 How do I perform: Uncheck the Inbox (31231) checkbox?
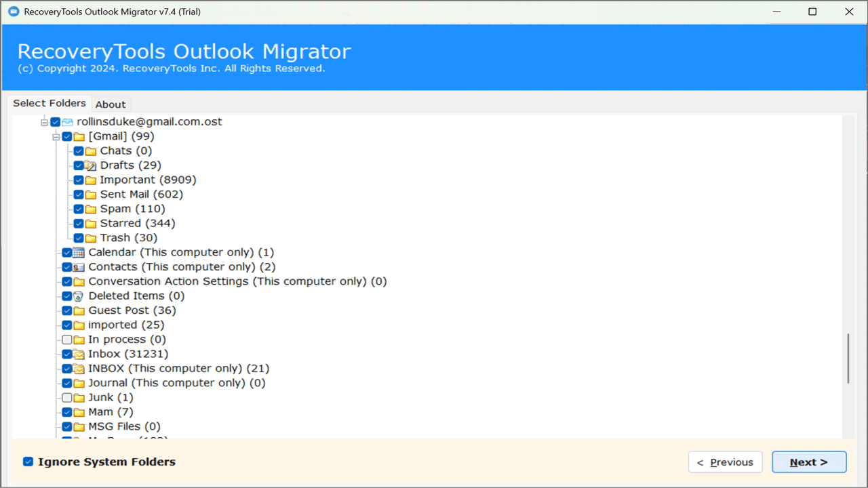coord(66,354)
